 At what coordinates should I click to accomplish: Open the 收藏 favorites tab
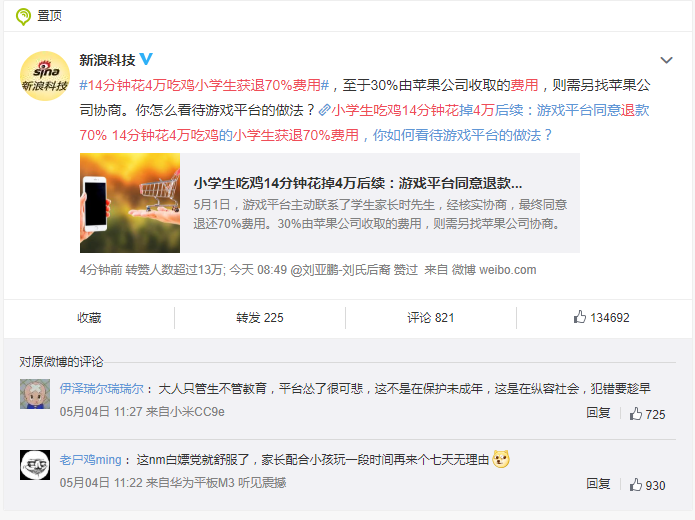89,318
